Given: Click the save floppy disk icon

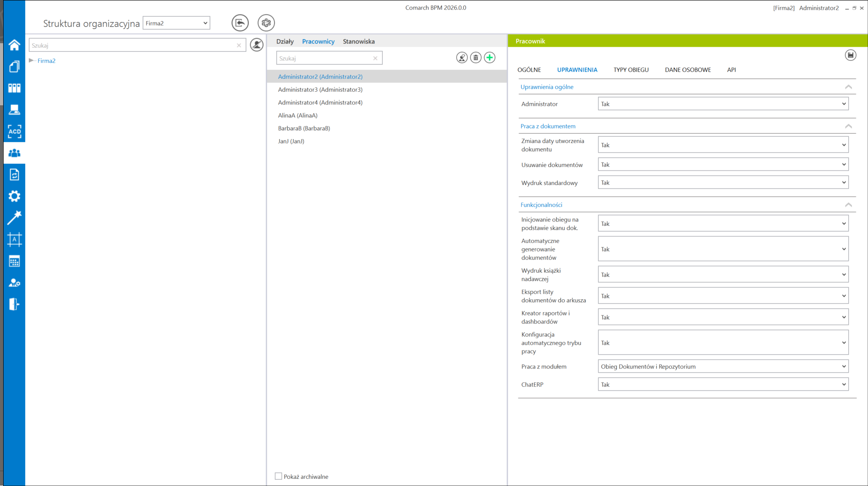Looking at the screenshot, I should coord(850,55).
